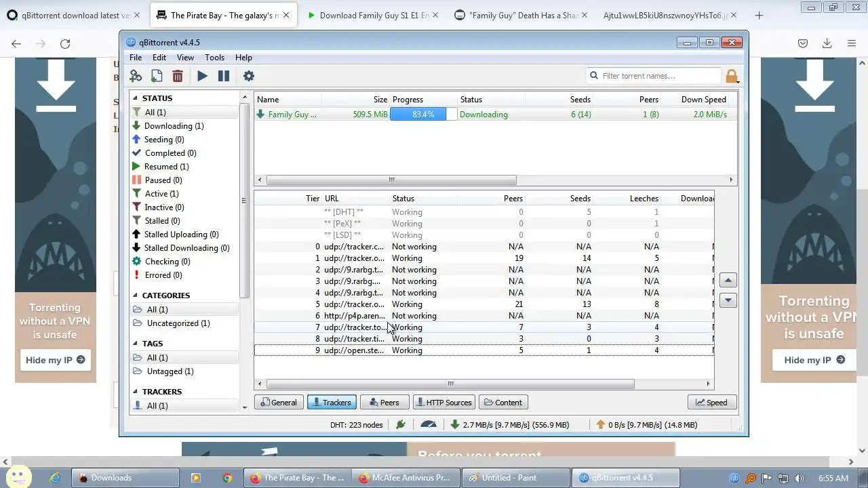Filter by Completed (0) status
The width and height of the screenshot is (868, 488).
[170, 153]
